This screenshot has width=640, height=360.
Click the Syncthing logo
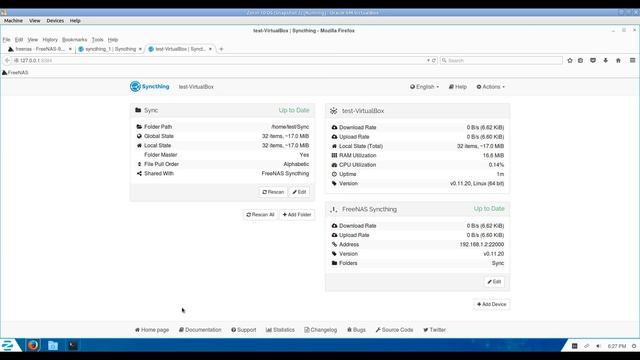(x=149, y=87)
